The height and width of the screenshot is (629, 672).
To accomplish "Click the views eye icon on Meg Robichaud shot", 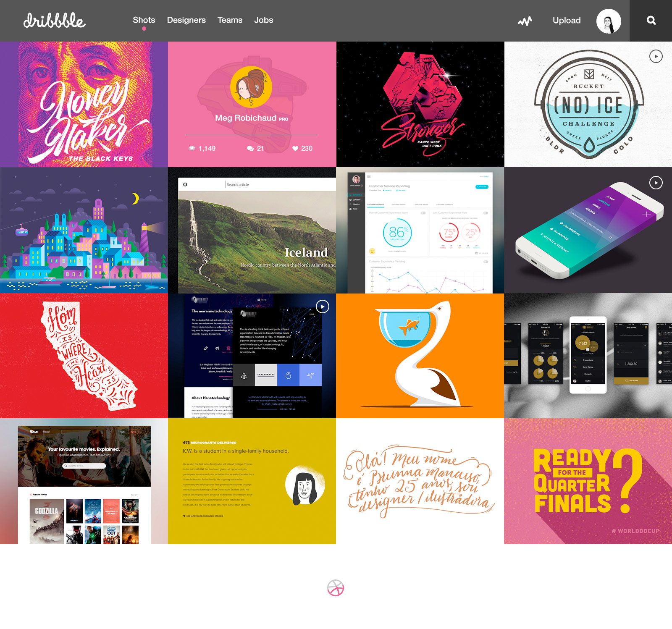I will [192, 149].
